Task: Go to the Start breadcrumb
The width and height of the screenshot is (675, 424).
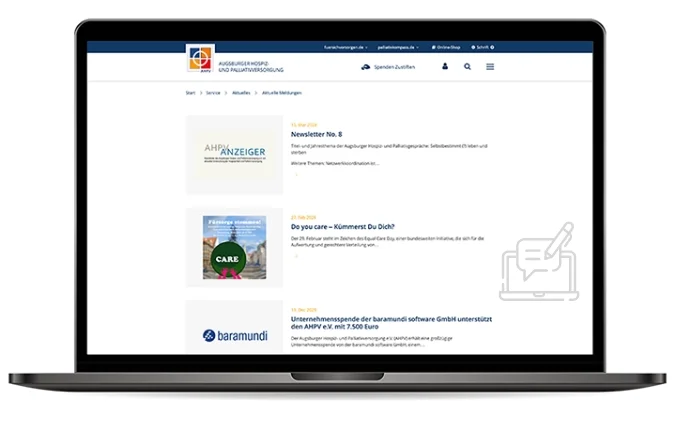Action: (x=190, y=93)
